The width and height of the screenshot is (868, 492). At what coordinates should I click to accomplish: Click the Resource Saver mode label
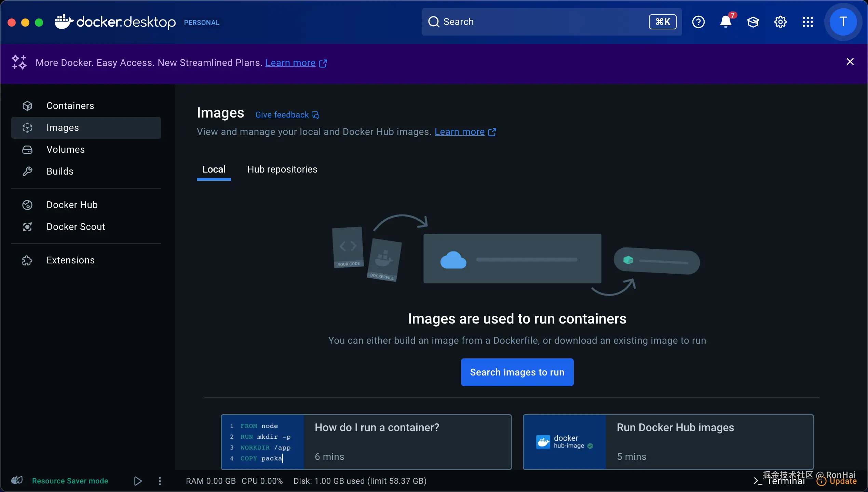coord(70,481)
